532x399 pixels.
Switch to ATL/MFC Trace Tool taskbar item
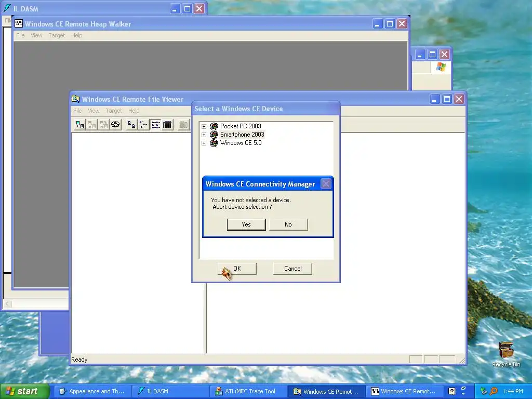(248, 391)
